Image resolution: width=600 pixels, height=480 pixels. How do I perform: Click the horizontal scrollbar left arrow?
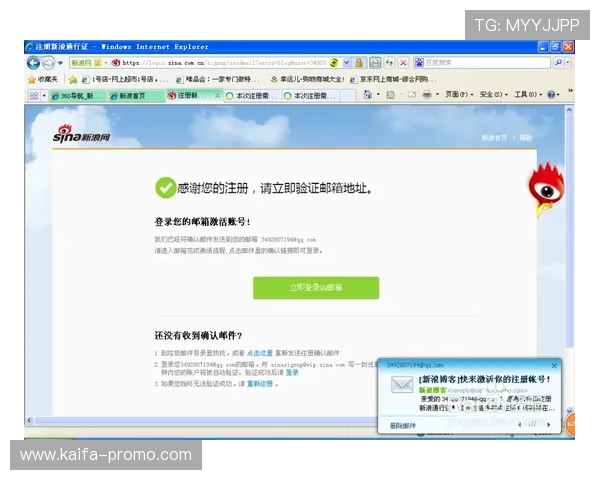click(x=29, y=420)
